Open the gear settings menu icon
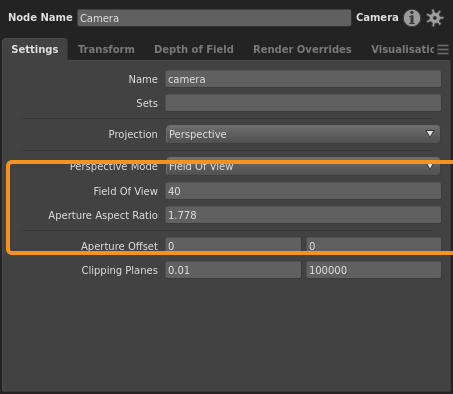The image size is (453, 394). (435, 18)
